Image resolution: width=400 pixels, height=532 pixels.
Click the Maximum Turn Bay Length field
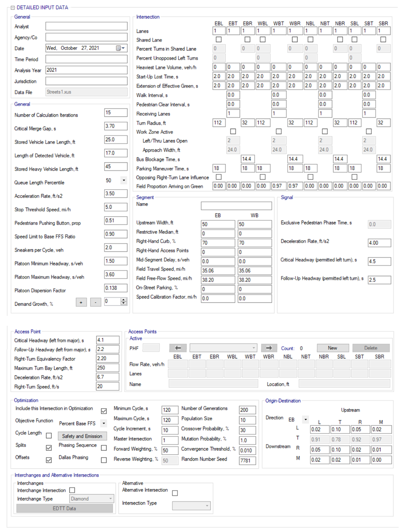click(x=108, y=368)
